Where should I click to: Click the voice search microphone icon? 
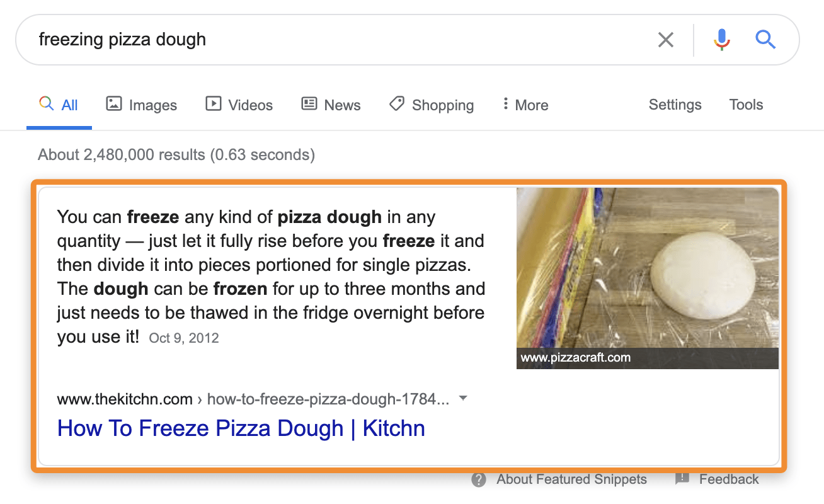coord(721,39)
